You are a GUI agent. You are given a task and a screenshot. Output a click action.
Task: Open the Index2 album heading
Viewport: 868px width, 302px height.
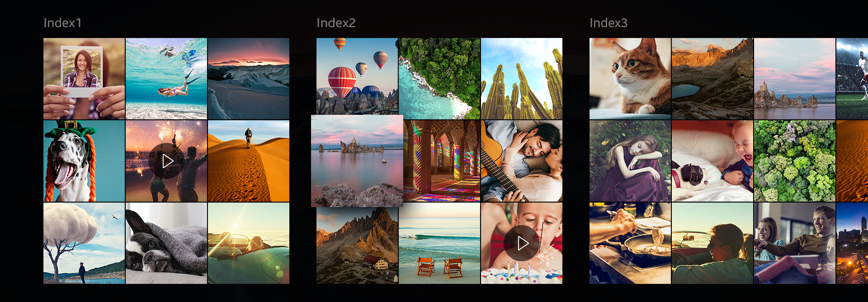pos(336,23)
